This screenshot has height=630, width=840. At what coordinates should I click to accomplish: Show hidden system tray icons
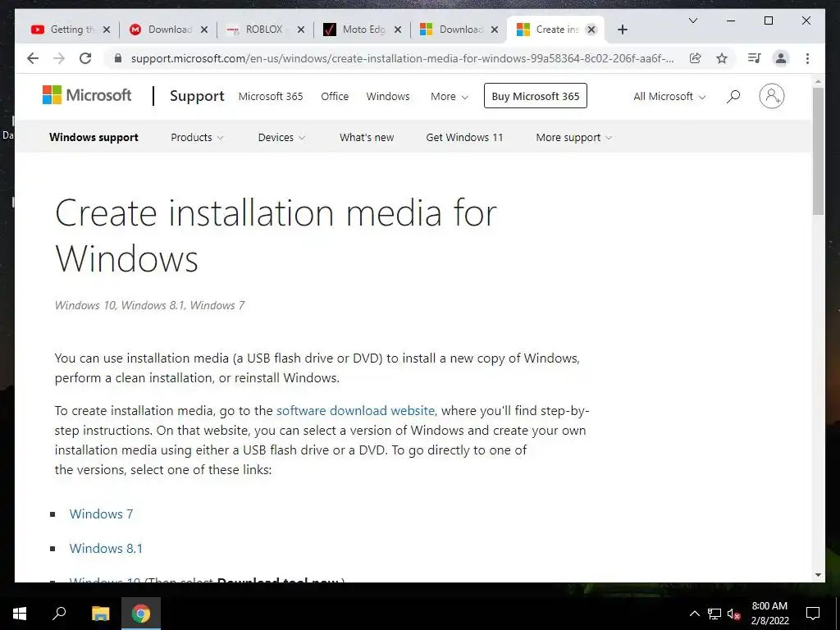[x=694, y=614]
